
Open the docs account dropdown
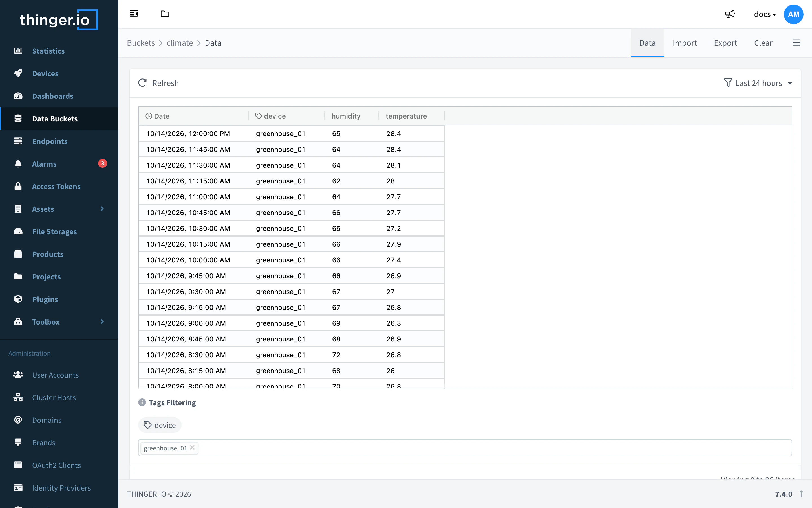coord(765,14)
